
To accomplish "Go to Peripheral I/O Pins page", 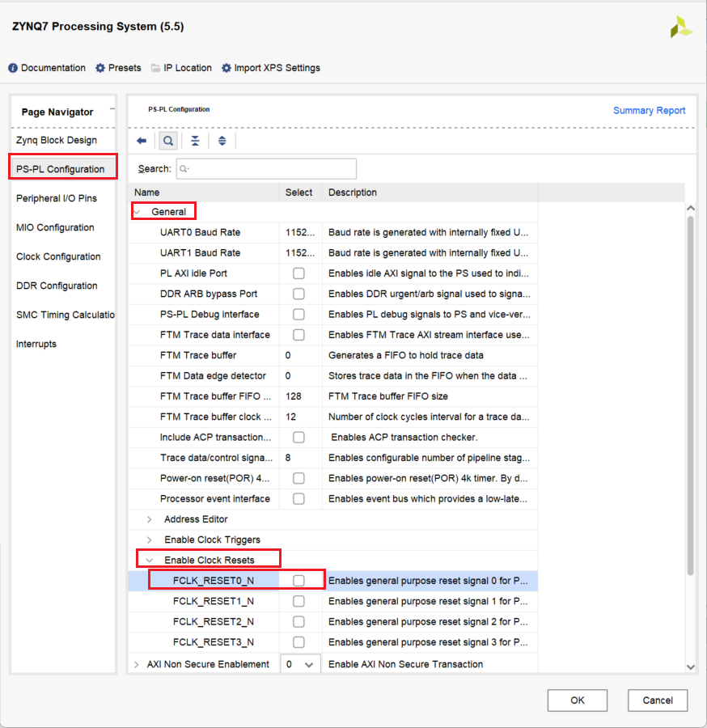I will click(57, 198).
